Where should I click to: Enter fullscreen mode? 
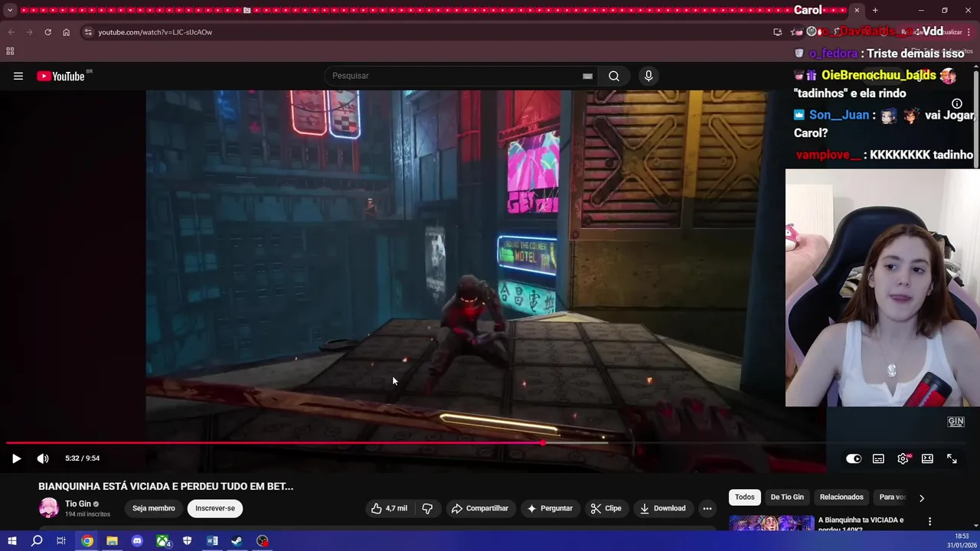952,458
